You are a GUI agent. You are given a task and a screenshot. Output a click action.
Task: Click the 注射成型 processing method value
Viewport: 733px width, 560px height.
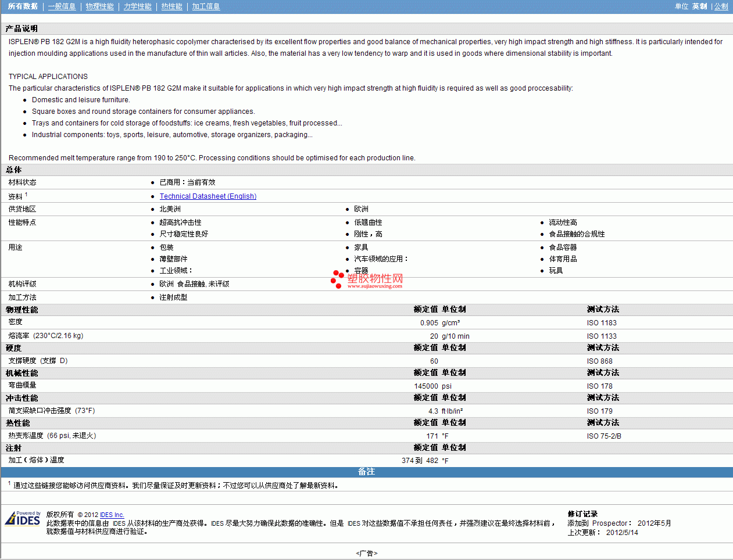(x=173, y=297)
